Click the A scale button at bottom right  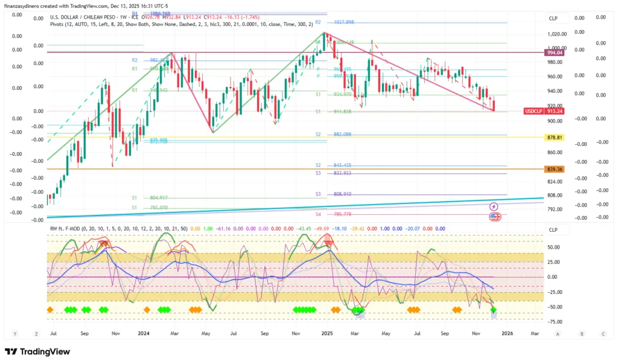558,333
